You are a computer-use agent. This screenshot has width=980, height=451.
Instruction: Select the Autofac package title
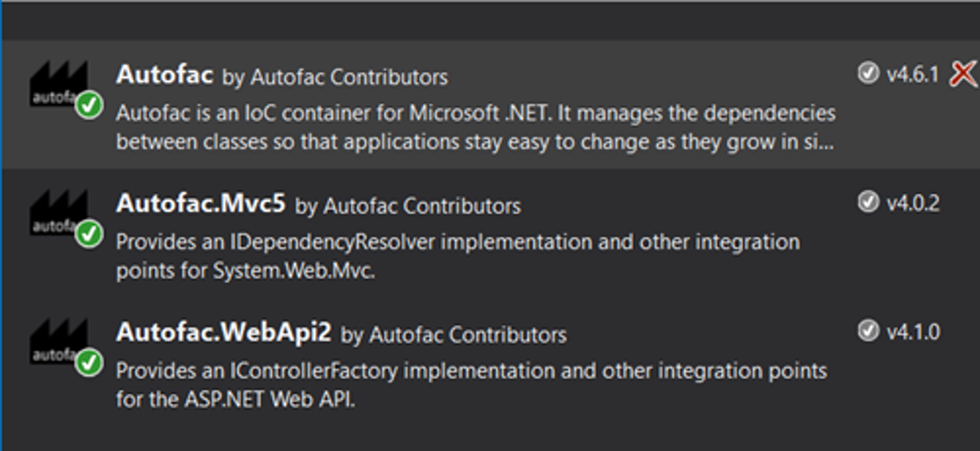164,75
